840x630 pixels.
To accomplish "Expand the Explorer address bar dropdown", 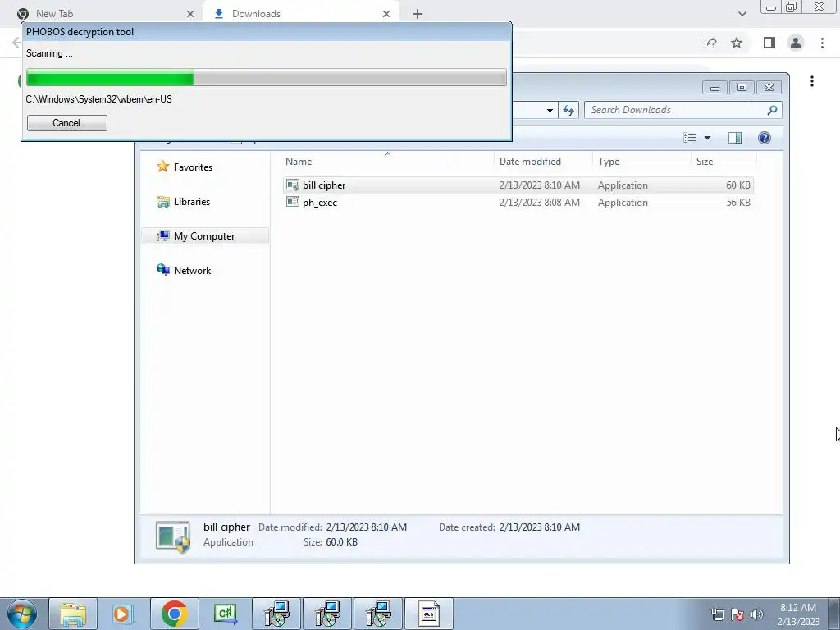I will pyautogui.click(x=550, y=111).
